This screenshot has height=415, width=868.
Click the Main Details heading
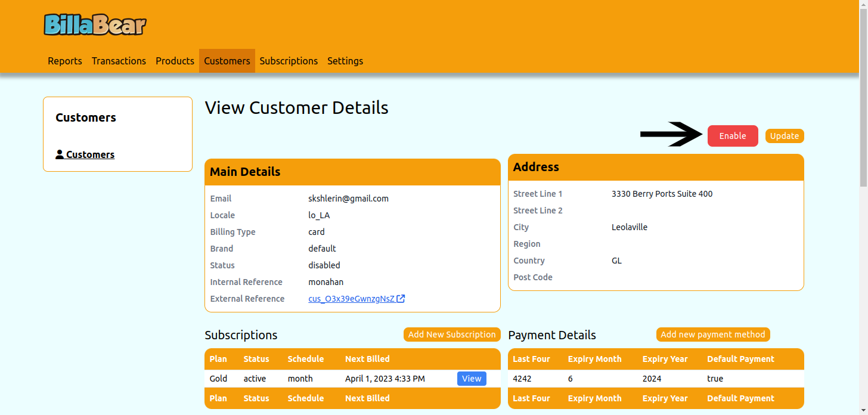click(x=245, y=172)
